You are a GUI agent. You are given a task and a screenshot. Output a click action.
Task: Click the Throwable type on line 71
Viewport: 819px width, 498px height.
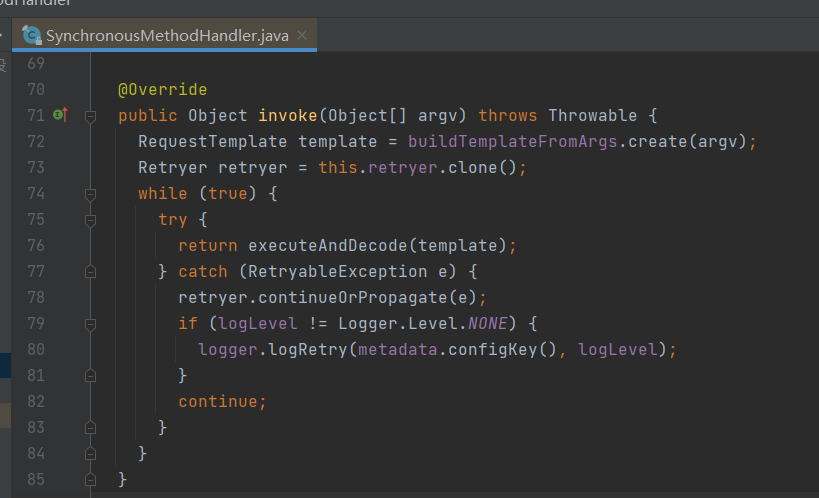pos(593,115)
